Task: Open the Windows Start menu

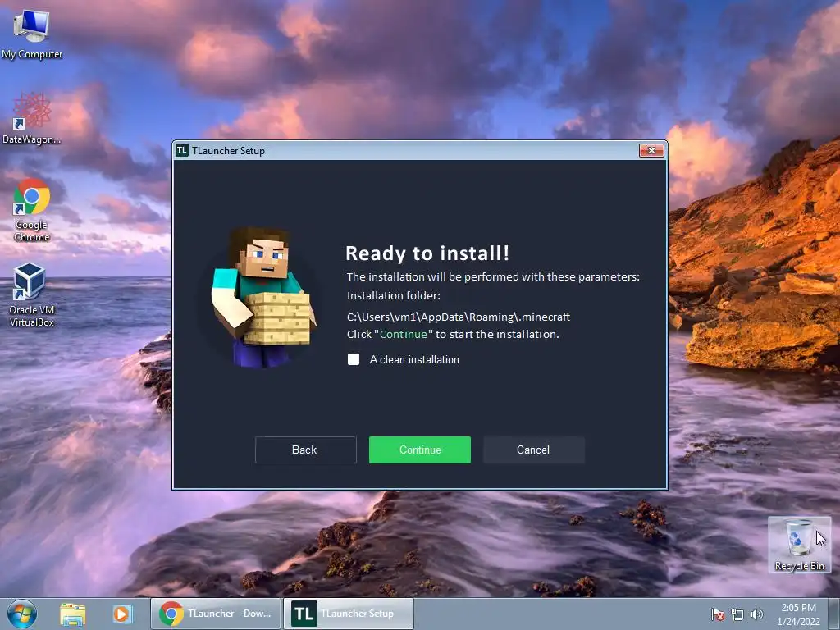Action: (x=22, y=614)
